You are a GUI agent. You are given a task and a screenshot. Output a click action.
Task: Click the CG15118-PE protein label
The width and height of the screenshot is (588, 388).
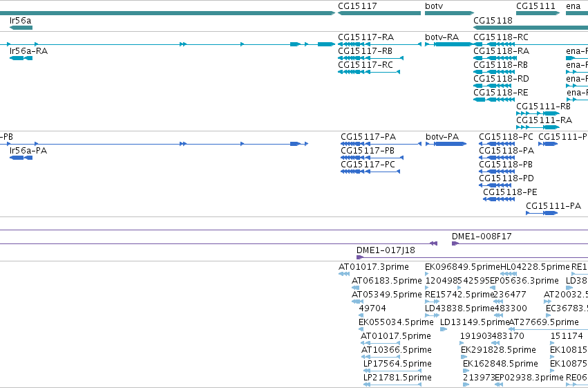pyautogui.click(x=510, y=192)
